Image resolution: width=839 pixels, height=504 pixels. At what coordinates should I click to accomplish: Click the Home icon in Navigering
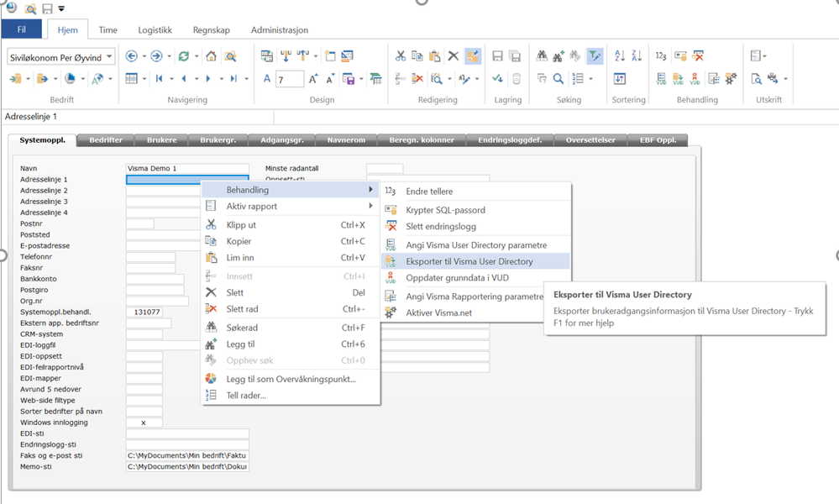point(212,56)
